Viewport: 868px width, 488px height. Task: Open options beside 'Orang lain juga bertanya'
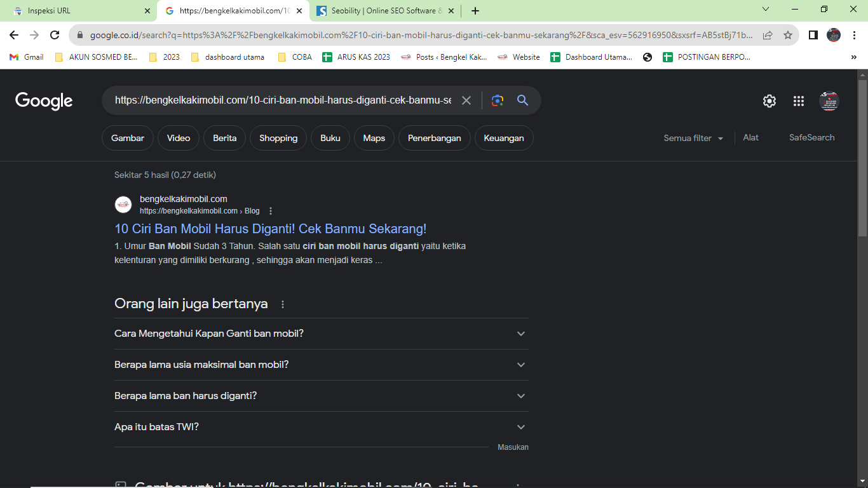[x=283, y=304]
